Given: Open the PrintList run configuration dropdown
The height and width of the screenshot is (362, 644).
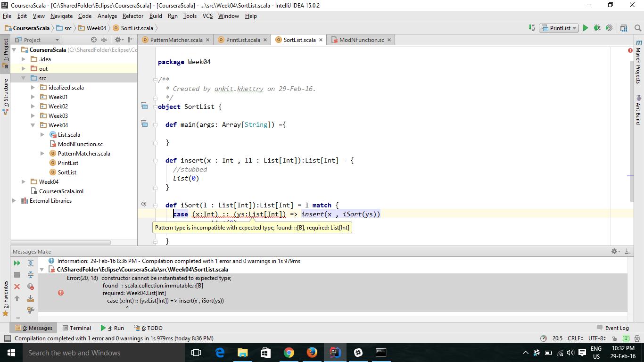Looking at the screenshot, I should coord(560,28).
